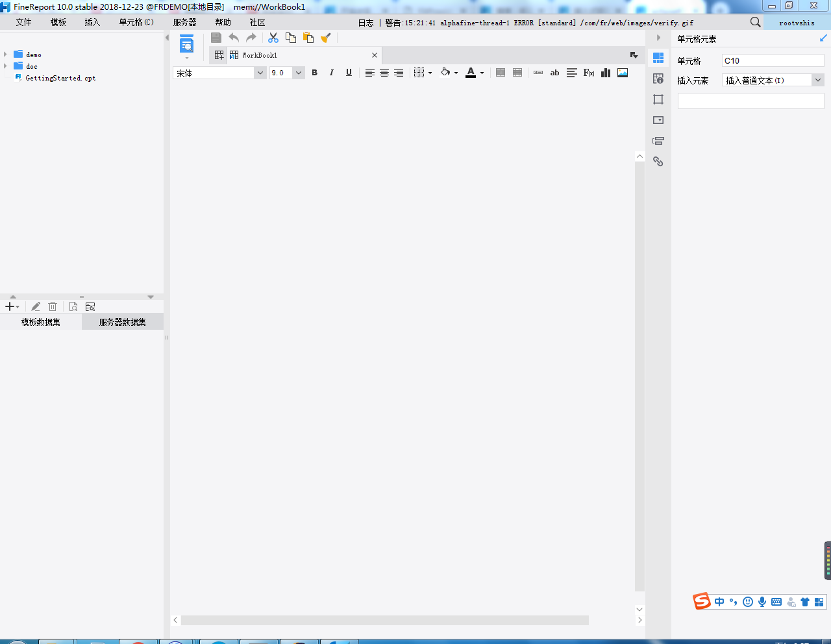Click the 'ab' plain text insert icon

[x=554, y=73]
